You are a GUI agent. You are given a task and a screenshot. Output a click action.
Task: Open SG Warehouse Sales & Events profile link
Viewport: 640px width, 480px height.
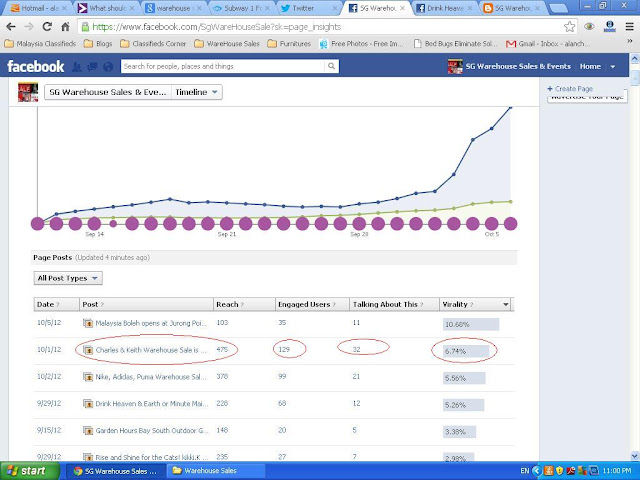pyautogui.click(x=518, y=66)
